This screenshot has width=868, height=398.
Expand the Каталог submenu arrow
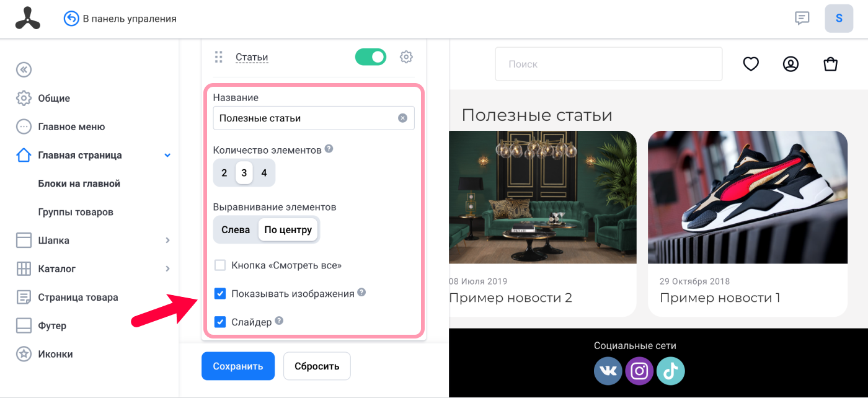point(167,269)
